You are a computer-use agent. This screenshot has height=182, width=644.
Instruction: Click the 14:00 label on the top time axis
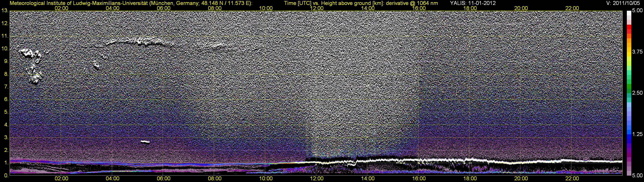[x=368, y=8]
